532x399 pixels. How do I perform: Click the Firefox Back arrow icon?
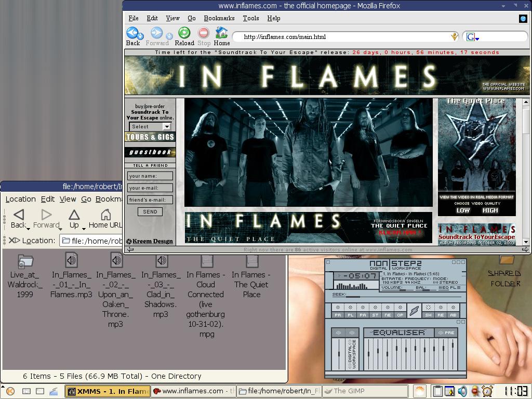point(132,33)
